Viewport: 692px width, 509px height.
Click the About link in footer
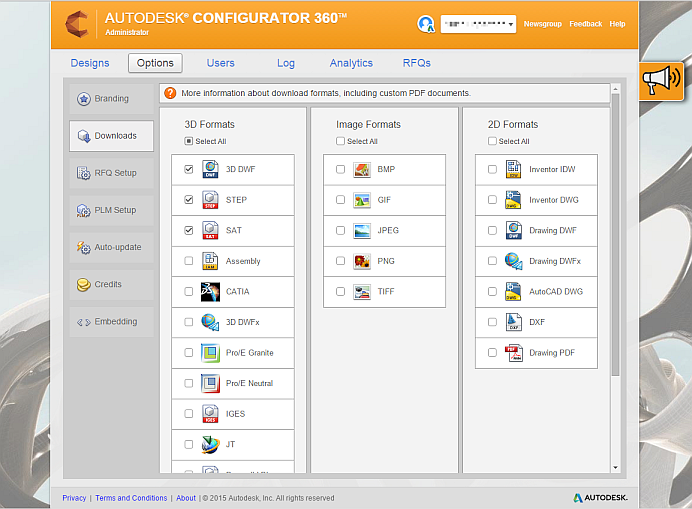coord(186,498)
